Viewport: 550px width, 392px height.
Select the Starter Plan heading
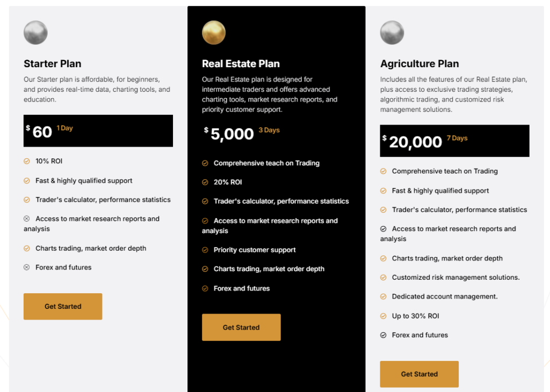coord(53,64)
